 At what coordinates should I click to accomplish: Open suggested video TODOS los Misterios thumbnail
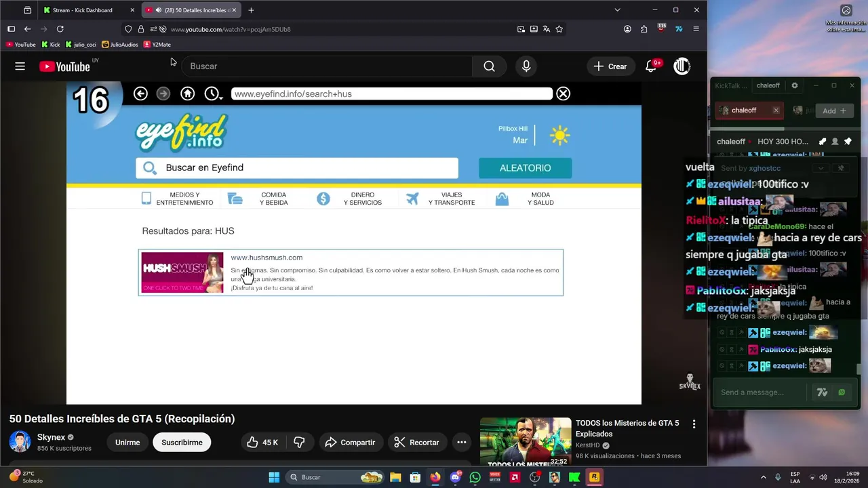[526, 442]
